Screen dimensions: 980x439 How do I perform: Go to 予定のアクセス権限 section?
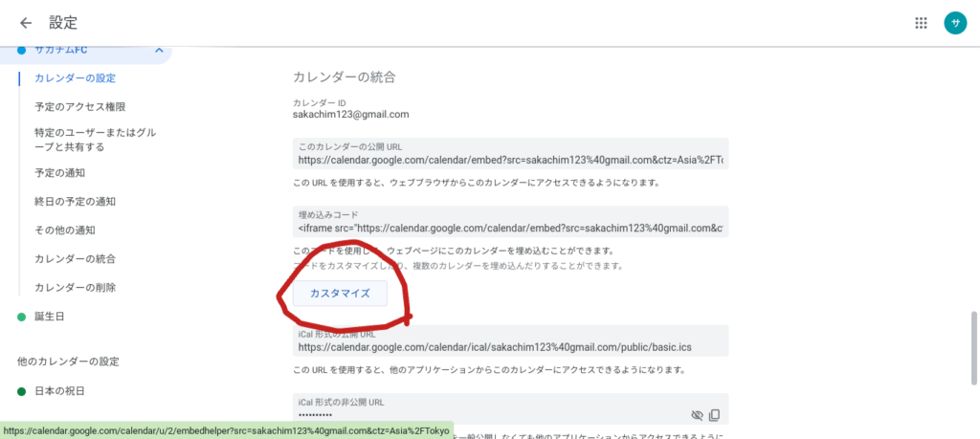[x=79, y=107]
